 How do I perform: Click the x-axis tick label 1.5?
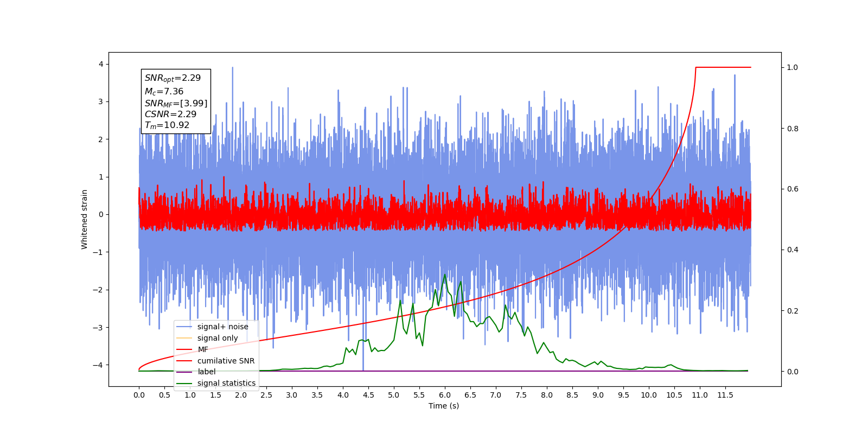[x=215, y=395]
